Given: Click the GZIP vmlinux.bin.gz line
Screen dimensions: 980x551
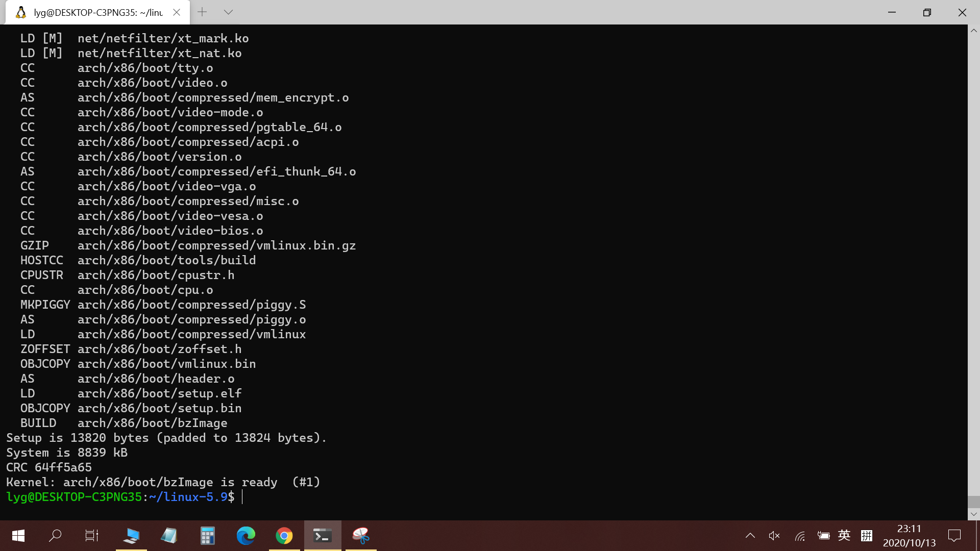Looking at the screenshot, I should click(x=188, y=245).
